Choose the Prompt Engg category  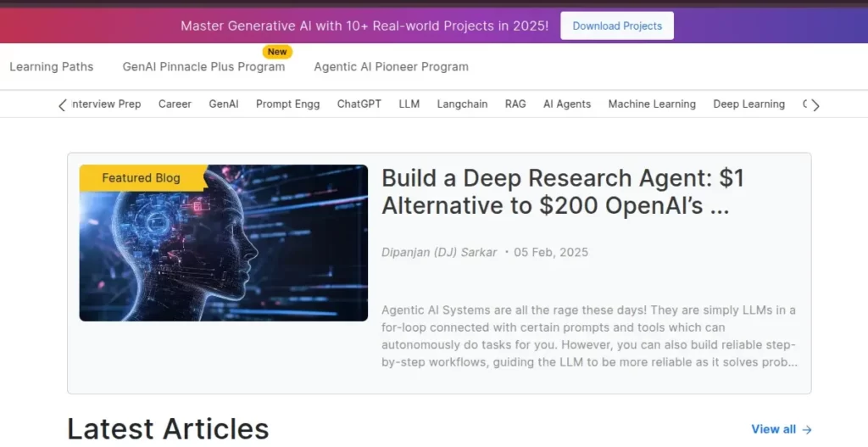(x=288, y=103)
